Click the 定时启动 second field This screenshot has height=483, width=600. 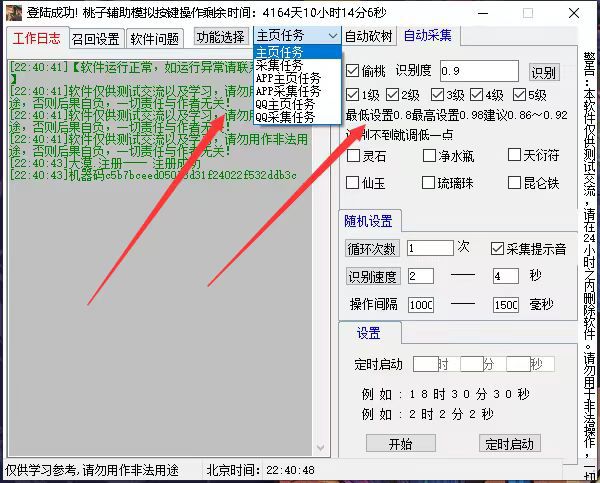(x=518, y=364)
